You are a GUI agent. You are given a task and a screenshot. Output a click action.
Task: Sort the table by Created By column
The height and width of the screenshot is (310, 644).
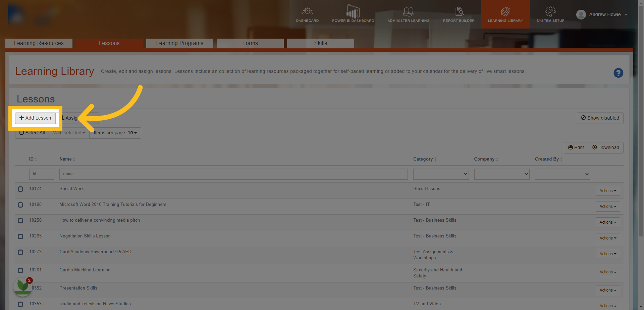[x=549, y=159]
